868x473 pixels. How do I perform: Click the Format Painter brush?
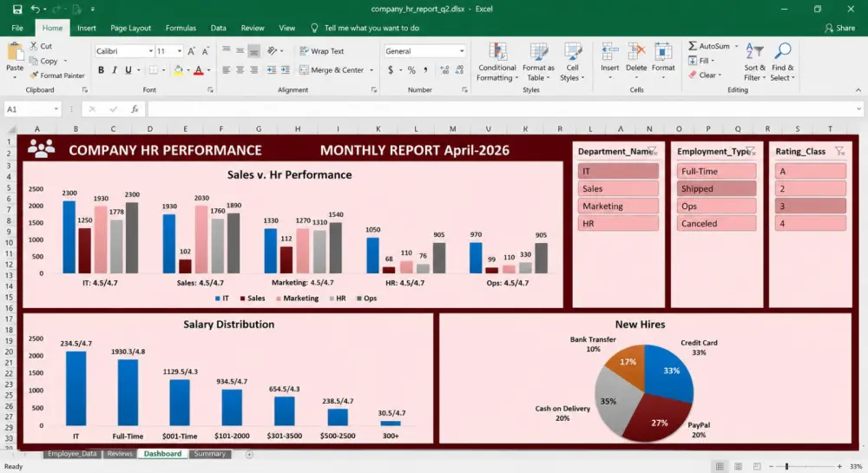34,76
